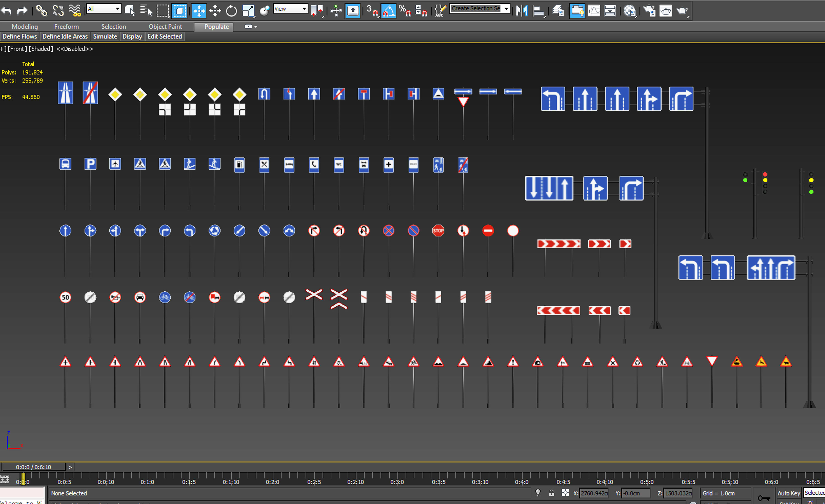Click the Define Flows button
Viewport: 825px width, 504px height.
tap(20, 36)
